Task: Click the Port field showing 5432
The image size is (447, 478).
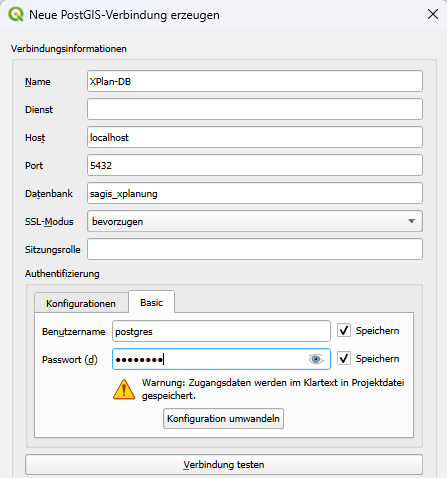Action: coord(255,165)
